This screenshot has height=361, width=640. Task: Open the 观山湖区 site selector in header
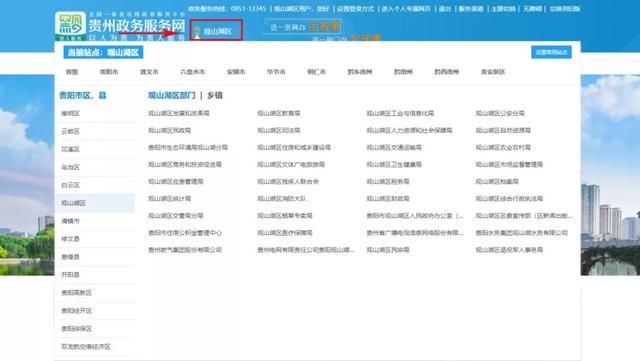tap(216, 31)
